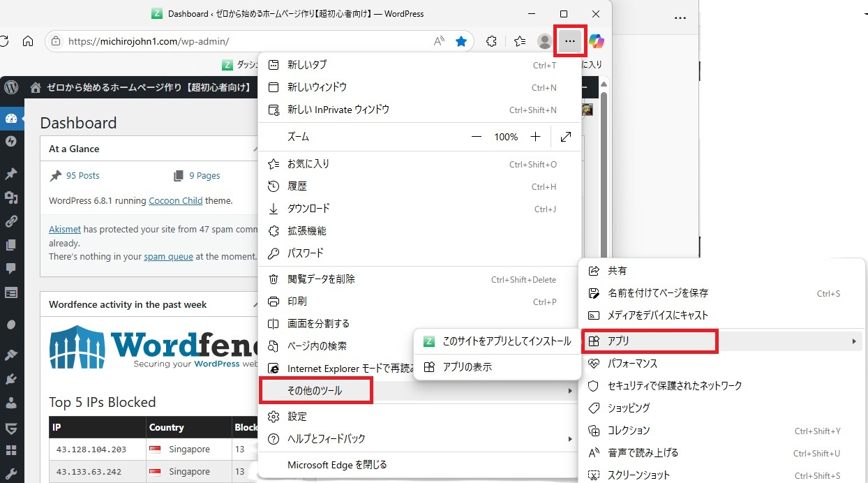Image resolution: width=868 pixels, height=483 pixels.
Task: Open 設定 from the menu
Action: click(419, 416)
